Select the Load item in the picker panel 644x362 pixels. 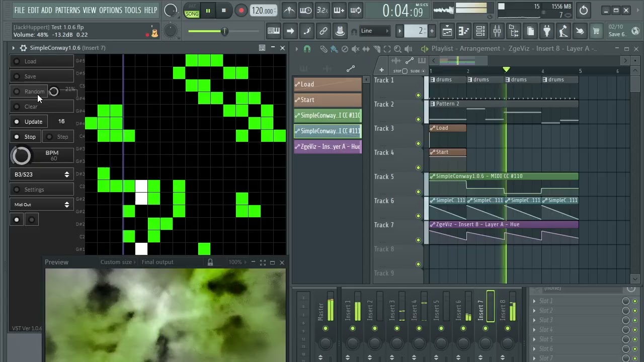(328, 84)
